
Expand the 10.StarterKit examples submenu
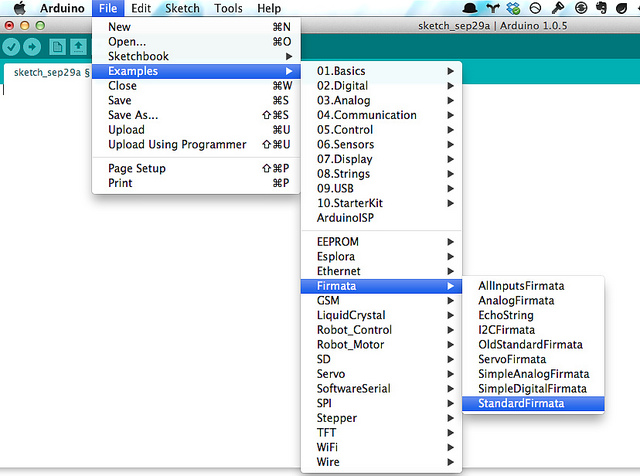click(381, 203)
